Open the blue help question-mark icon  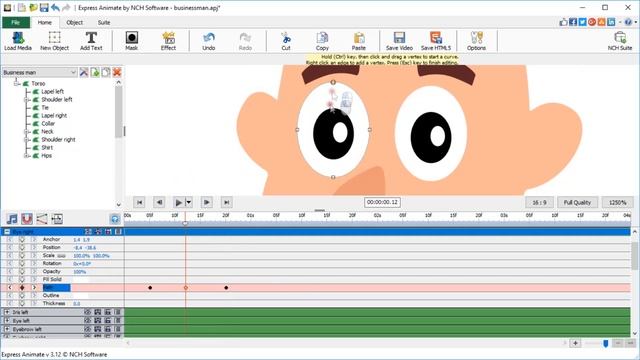click(x=629, y=22)
